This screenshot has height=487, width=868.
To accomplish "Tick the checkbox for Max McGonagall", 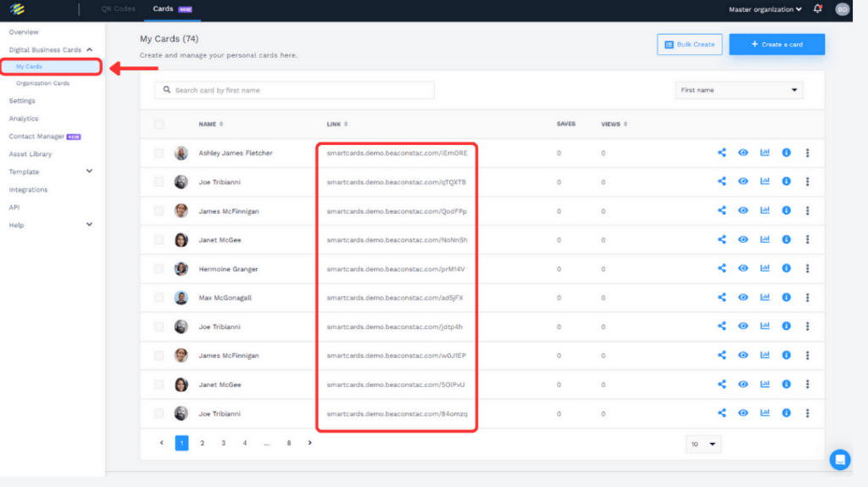I will click(159, 298).
